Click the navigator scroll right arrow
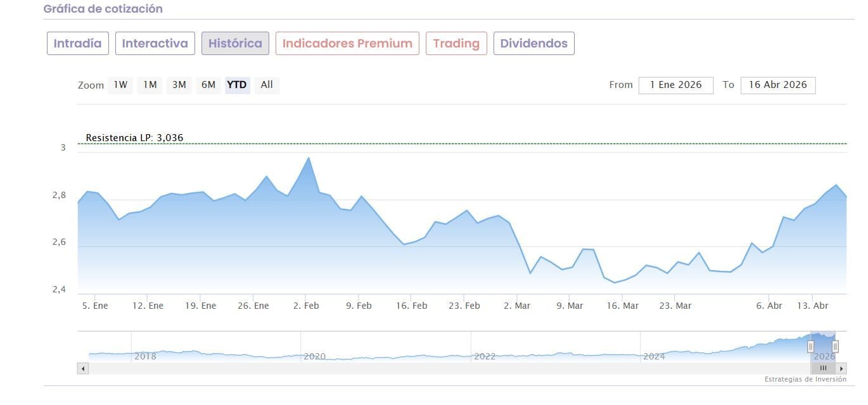Image resolution: width=868 pixels, height=405 pixels. [x=841, y=368]
